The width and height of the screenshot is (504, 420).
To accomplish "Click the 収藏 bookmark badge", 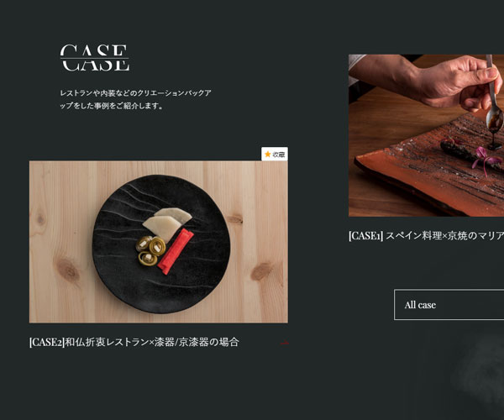I will coord(275,155).
